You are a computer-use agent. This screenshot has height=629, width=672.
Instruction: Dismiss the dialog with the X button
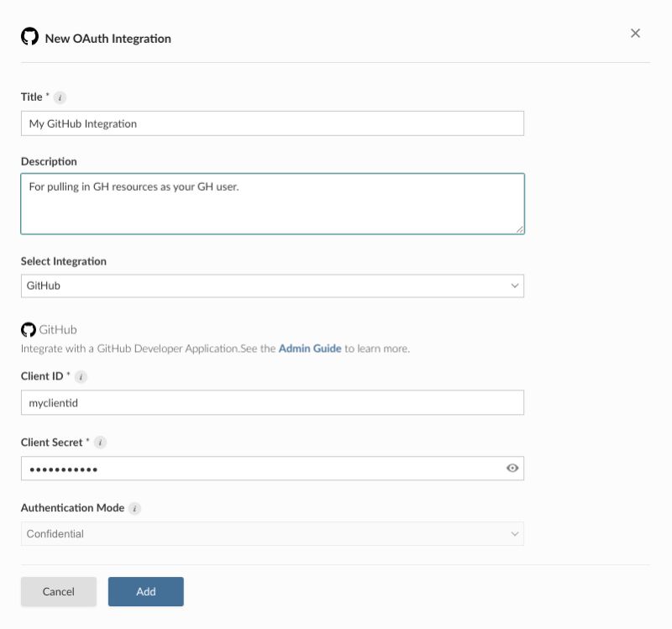tap(635, 33)
